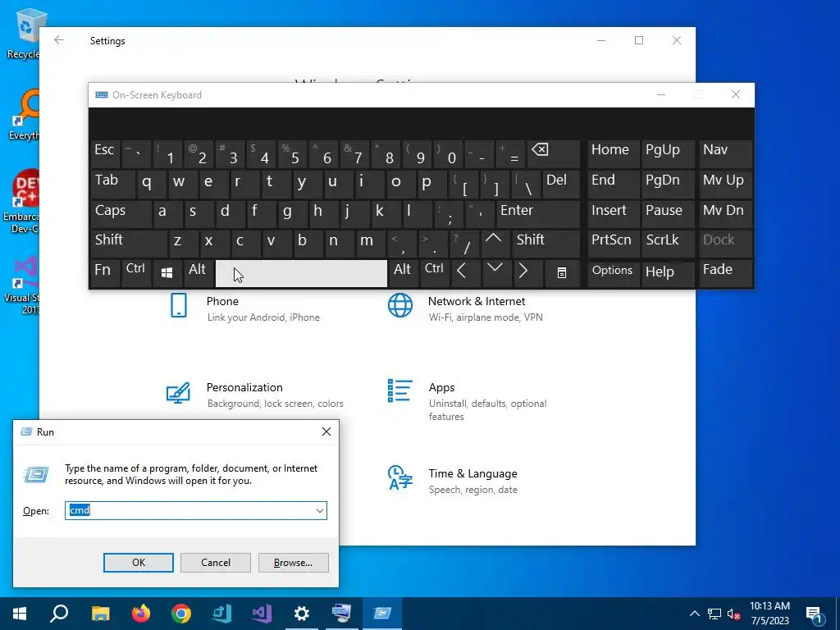Switch to Settings gear on taskbar
The width and height of the screenshot is (840, 630).
pyautogui.click(x=302, y=614)
